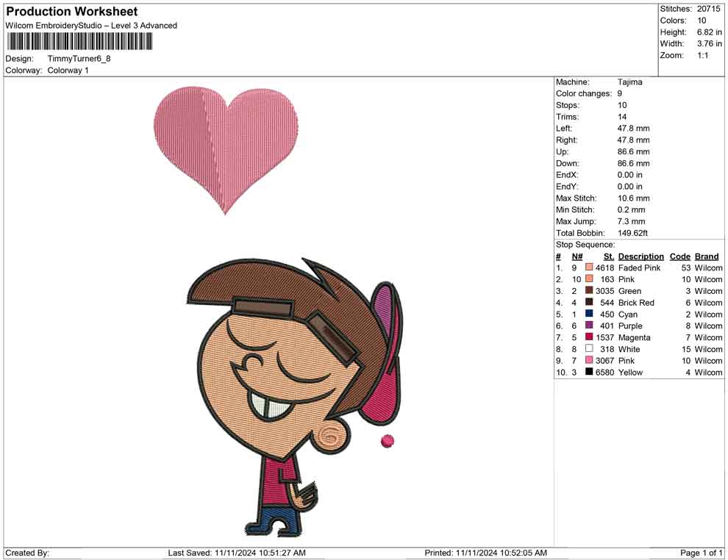Screen dimensions: 728x560
Task: Click the Brick Red thread swatch
Action: click(x=588, y=303)
